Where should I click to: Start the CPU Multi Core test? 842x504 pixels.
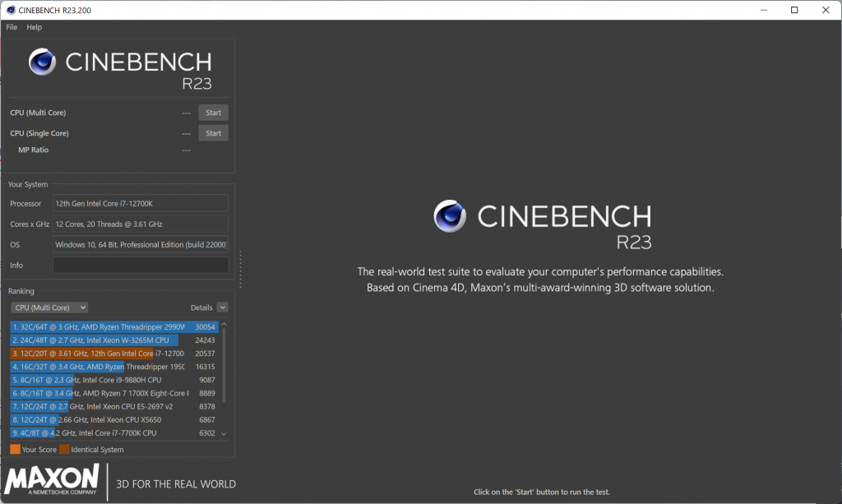[213, 113]
